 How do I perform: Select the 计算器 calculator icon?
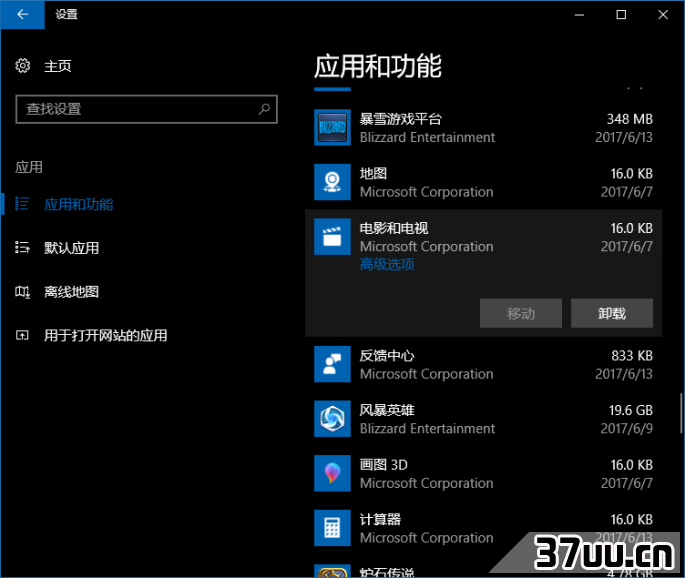(332, 528)
